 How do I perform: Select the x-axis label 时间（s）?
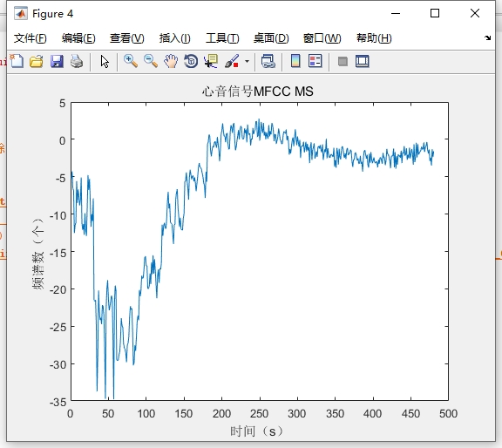257,431
